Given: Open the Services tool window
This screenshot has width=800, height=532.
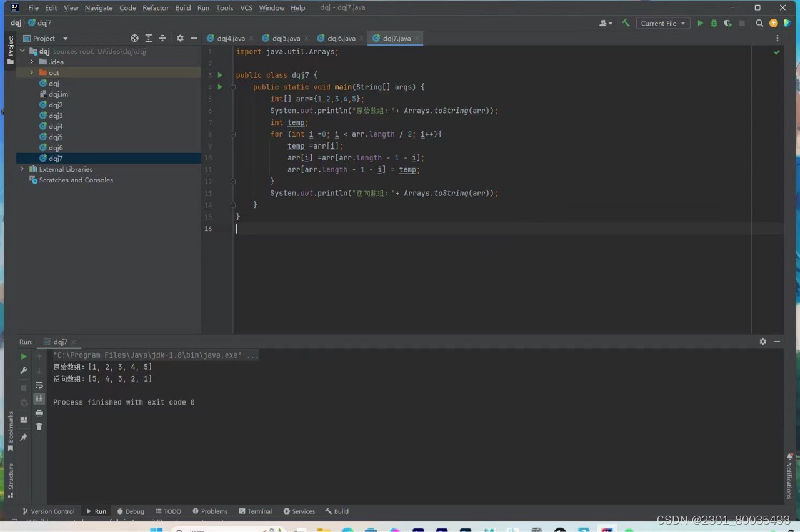Looking at the screenshot, I should tap(299, 511).
